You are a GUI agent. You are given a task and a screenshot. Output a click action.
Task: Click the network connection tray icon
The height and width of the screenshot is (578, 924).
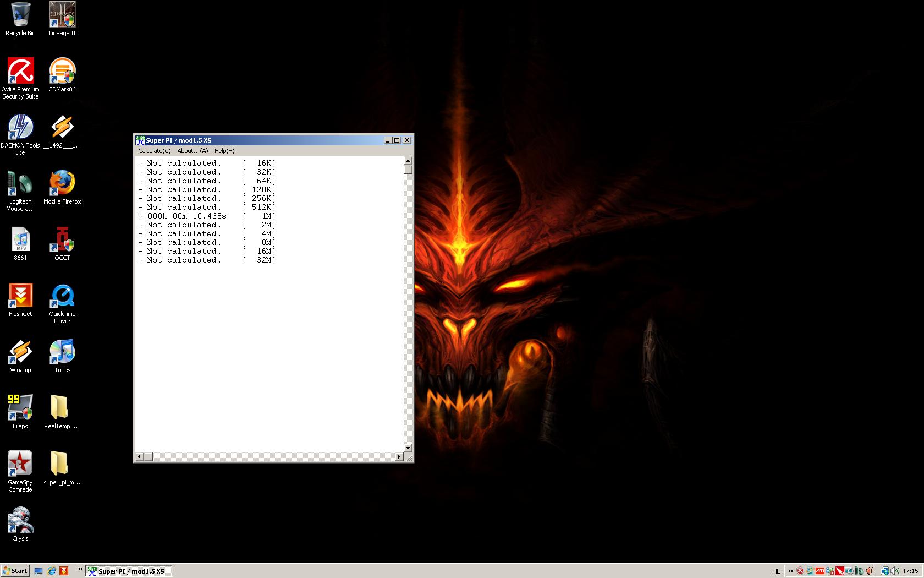(x=885, y=571)
